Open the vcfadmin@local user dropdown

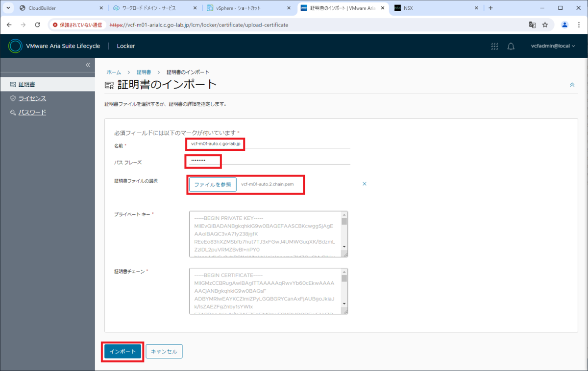click(553, 46)
